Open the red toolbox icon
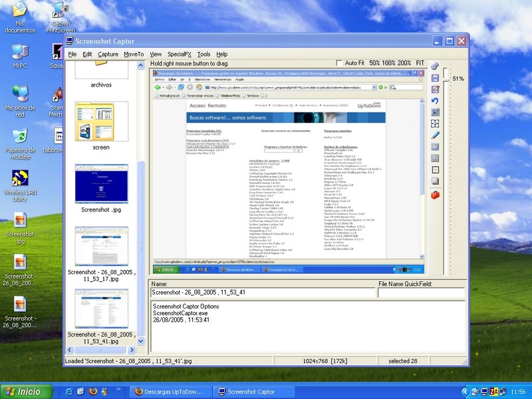 [x=435, y=195]
